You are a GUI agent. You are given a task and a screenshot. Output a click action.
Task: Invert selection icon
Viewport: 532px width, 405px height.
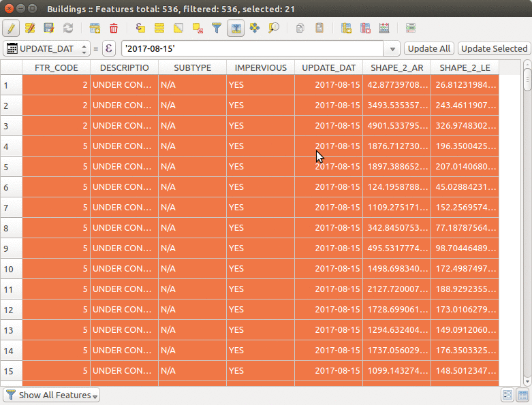pyautogui.click(x=178, y=28)
